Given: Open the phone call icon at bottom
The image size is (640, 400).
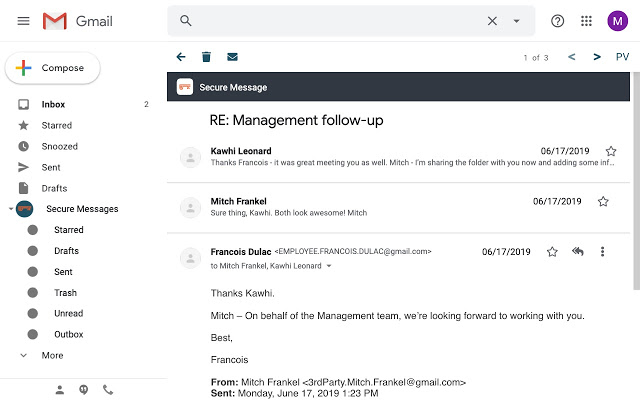Looking at the screenshot, I should point(108,390).
